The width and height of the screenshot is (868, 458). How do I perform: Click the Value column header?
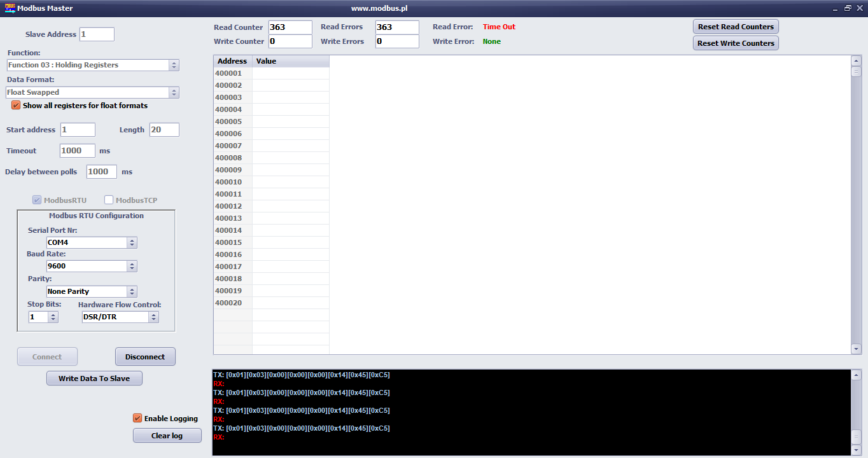pos(291,61)
